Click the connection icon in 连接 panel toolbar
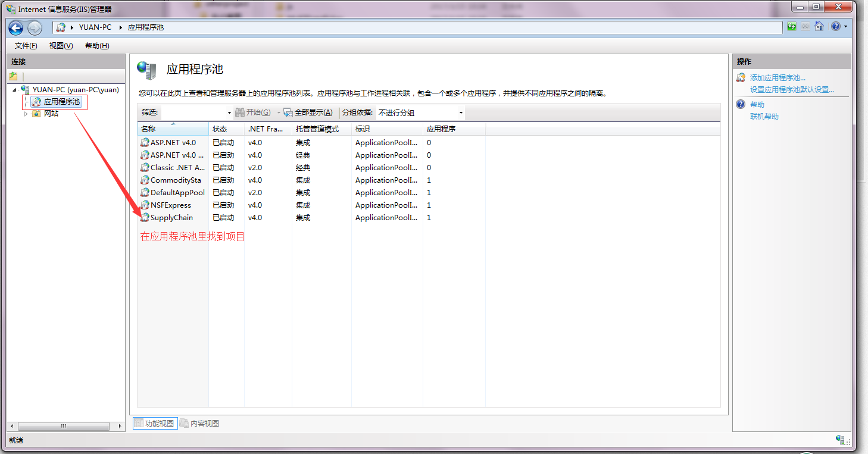This screenshot has height=454, width=868. click(x=13, y=76)
